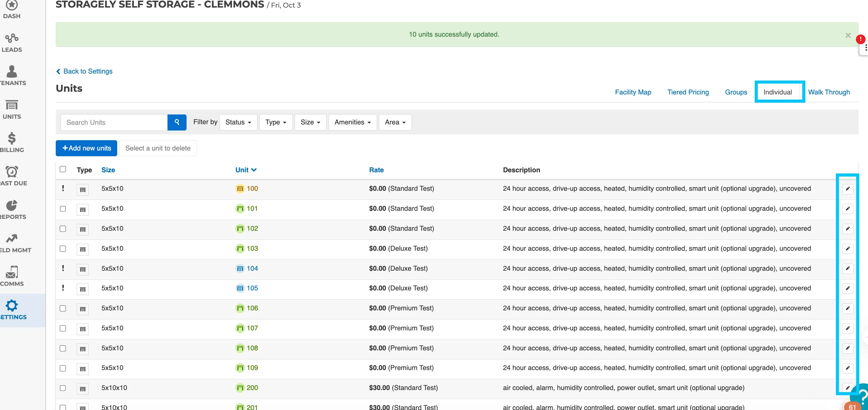
Task: Click the red alert notification icon
Action: pyautogui.click(x=860, y=39)
